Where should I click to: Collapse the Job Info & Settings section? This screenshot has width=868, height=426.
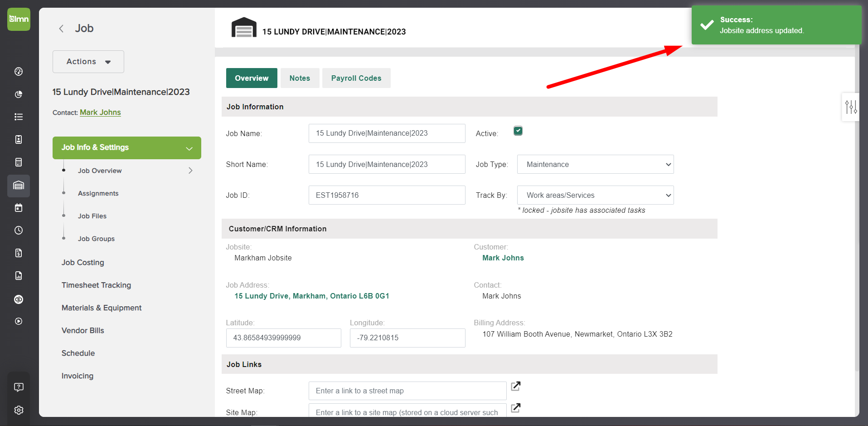pyautogui.click(x=127, y=148)
